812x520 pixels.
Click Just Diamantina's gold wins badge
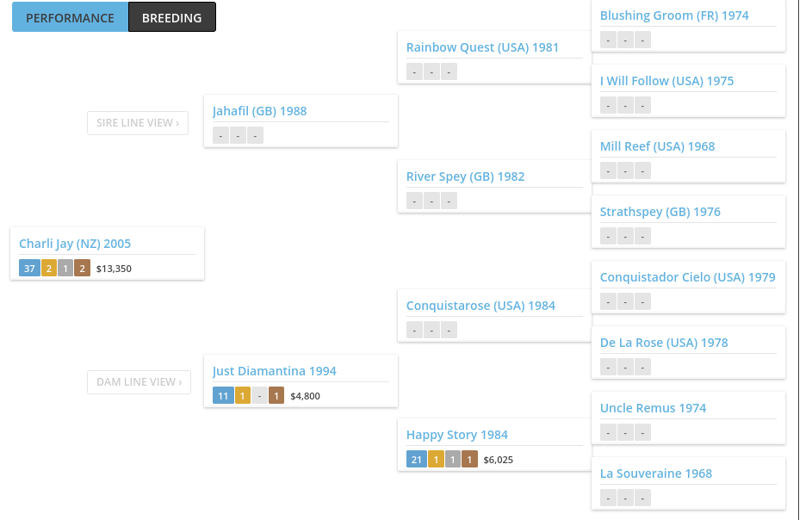(242, 396)
